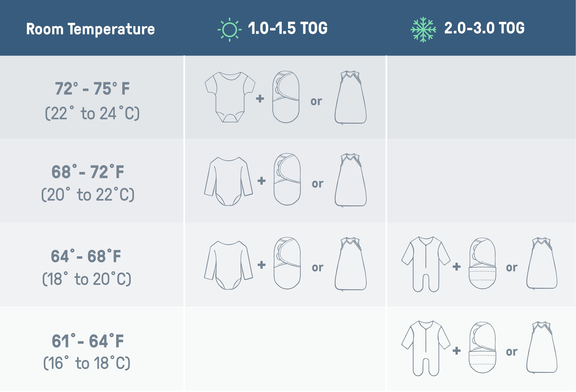Click the "61°- 64°F" temperature label
Viewport: 576px width, 392px height.
88,341
